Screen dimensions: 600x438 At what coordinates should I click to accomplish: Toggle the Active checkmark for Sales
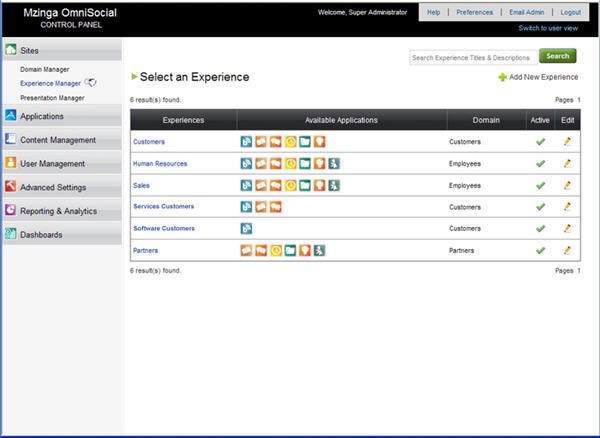pyautogui.click(x=540, y=186)
